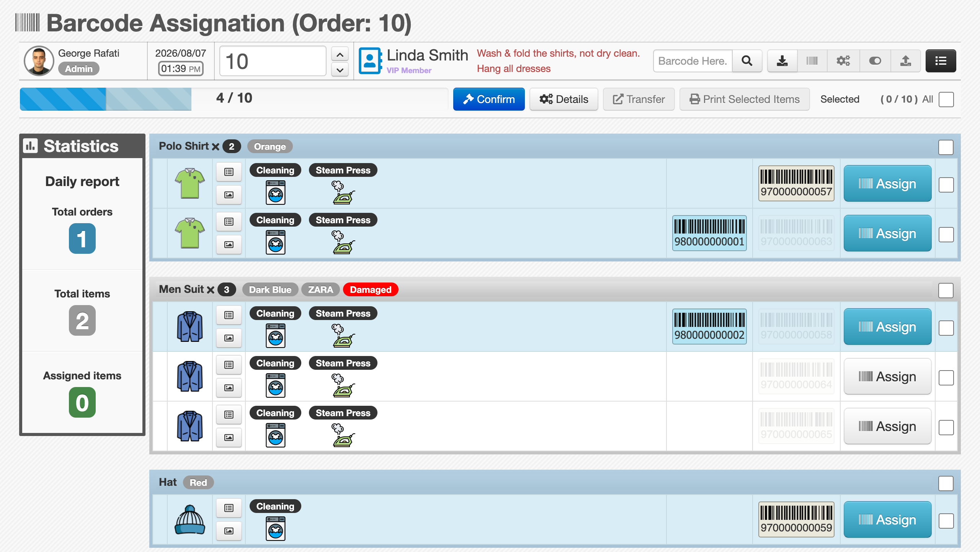Assign barcode 970000000059 to the Hat

point(887,519)
